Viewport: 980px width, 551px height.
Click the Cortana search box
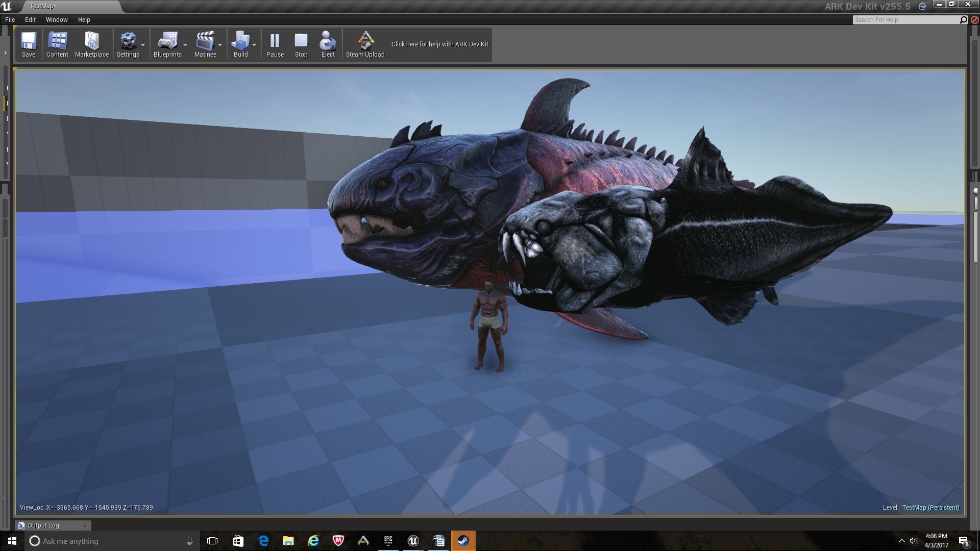coord(112,541)
